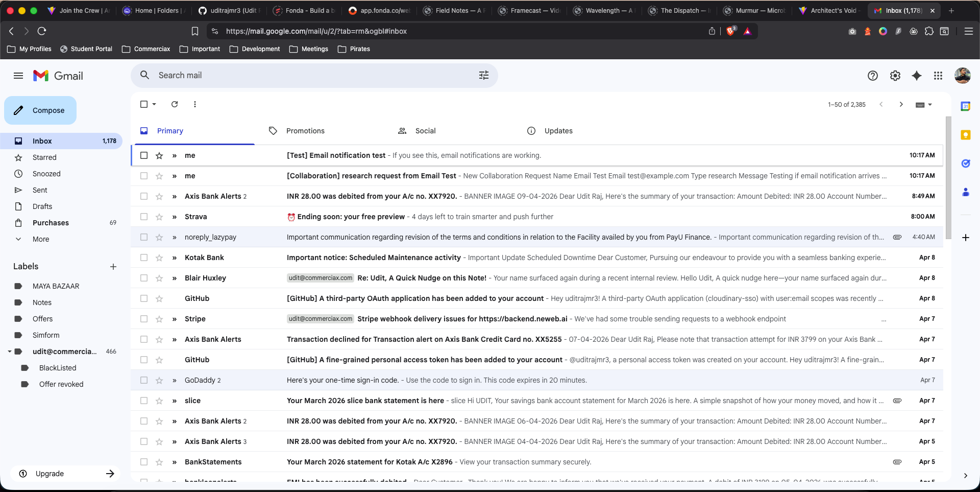980x492 pixels.
Task: Open the support help icon
Action: (x=873, y=76)
